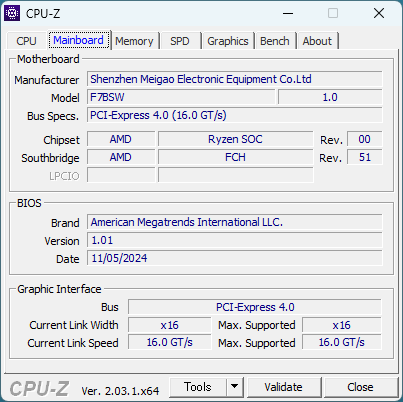This screenshot has width=403, height=402.
Task: Open the About tab
Action: tap(317, 41)
